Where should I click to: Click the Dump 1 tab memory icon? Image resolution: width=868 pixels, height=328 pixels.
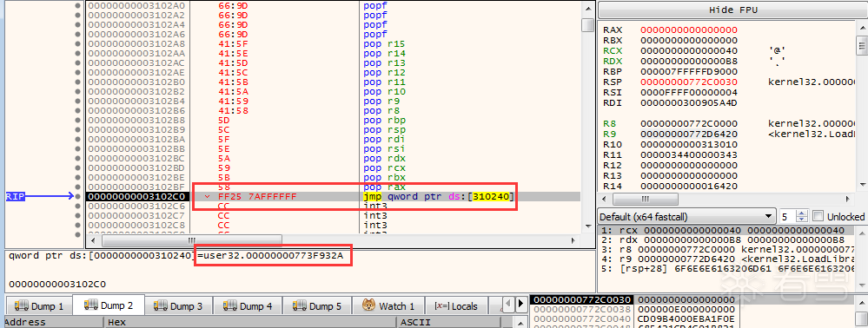pos(22,306)
